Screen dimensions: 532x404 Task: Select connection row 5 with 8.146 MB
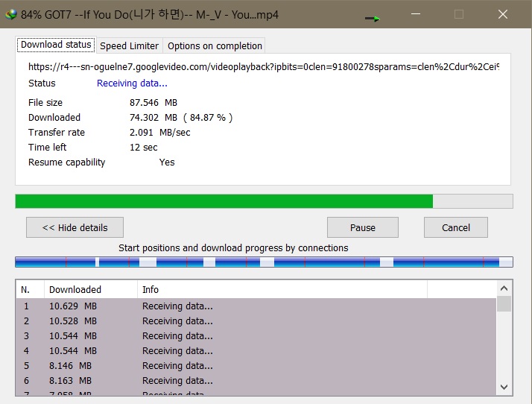click(256, 366)
